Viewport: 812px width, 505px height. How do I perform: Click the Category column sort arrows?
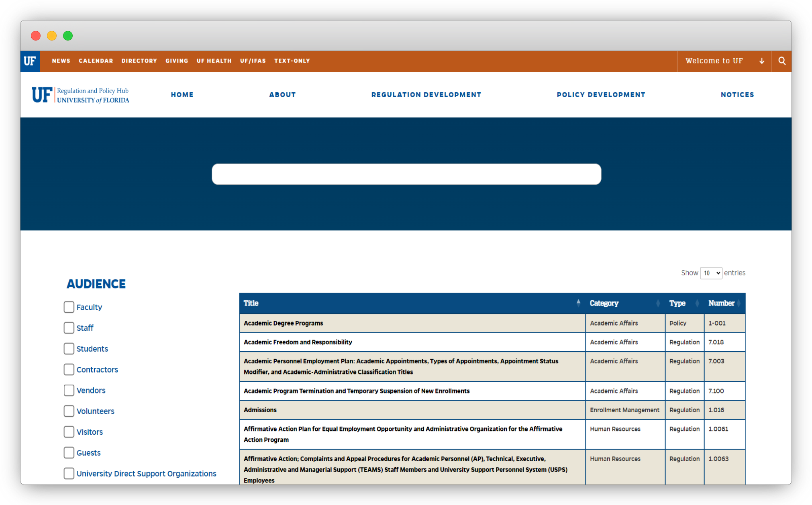(657, 303)
